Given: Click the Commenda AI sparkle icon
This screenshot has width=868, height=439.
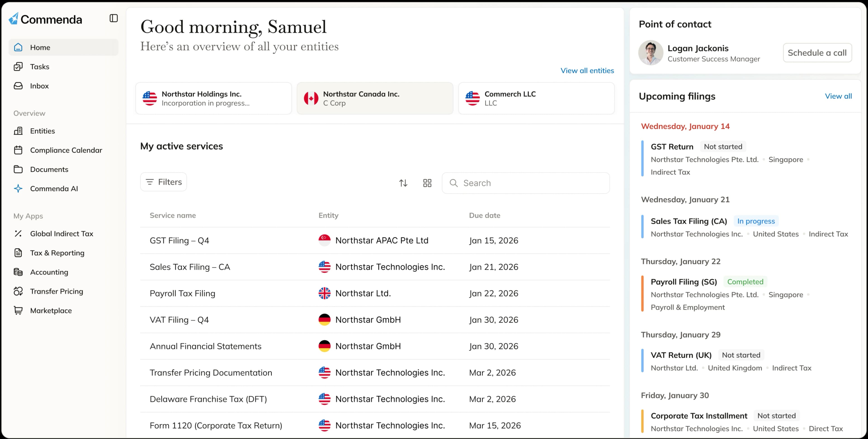Looking at the screenshot, I should 18,189.
